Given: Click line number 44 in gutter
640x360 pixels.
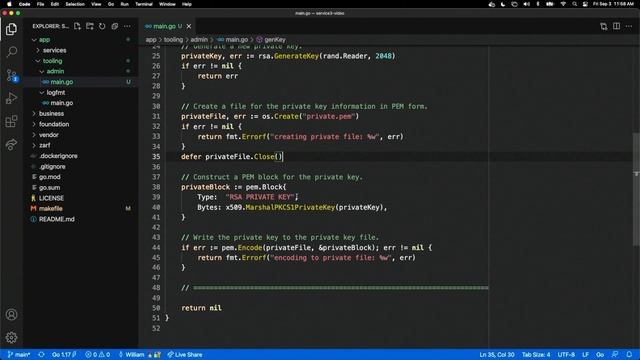Looking at the screenshot, I should click(156, 248).
